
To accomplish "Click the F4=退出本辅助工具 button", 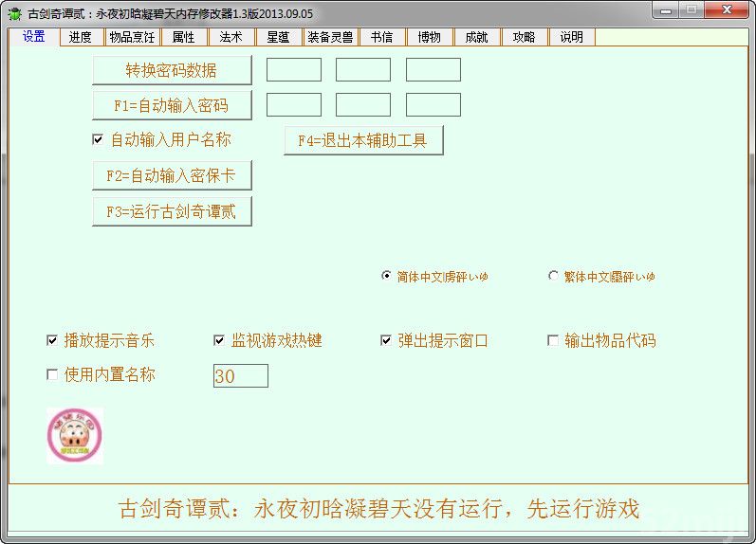I will point(363,140).
